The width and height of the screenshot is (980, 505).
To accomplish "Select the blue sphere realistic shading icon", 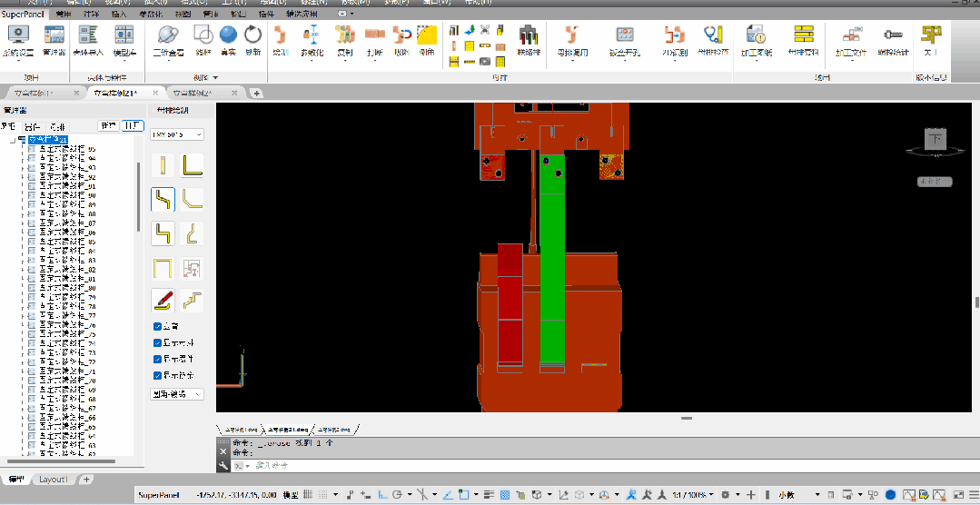I will tap(228, 35).
